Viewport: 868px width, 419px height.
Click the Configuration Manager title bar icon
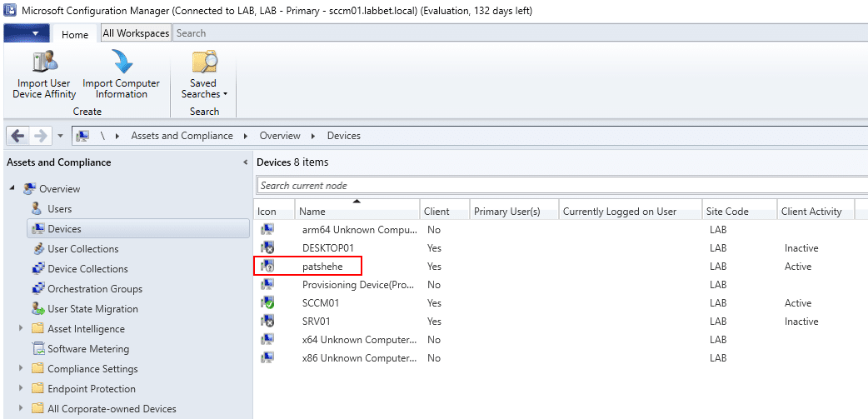[9, 11]
